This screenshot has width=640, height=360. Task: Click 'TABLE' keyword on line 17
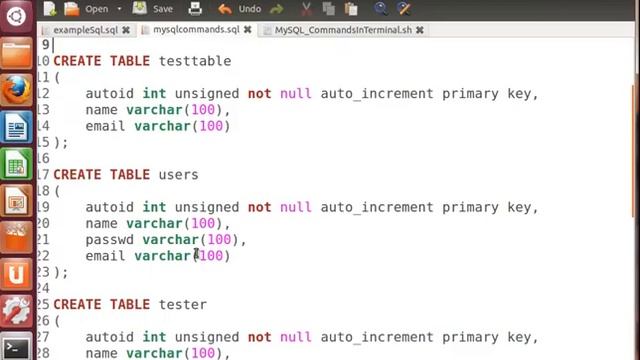[x=130, y=175]
